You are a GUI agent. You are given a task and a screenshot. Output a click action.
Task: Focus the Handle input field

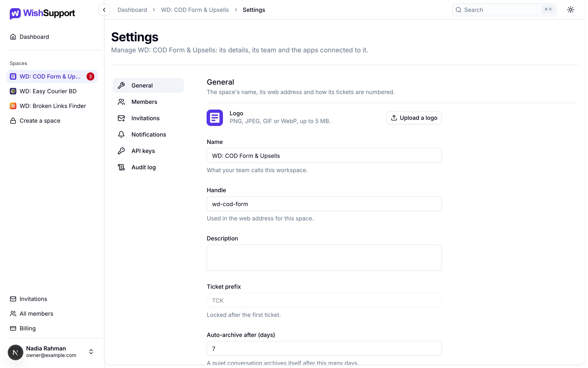324,204
